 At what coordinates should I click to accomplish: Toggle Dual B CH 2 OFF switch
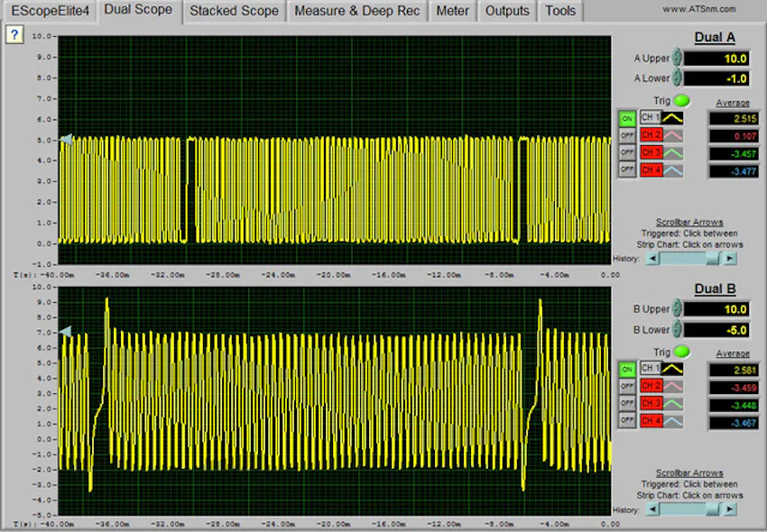tap(627, 386)
